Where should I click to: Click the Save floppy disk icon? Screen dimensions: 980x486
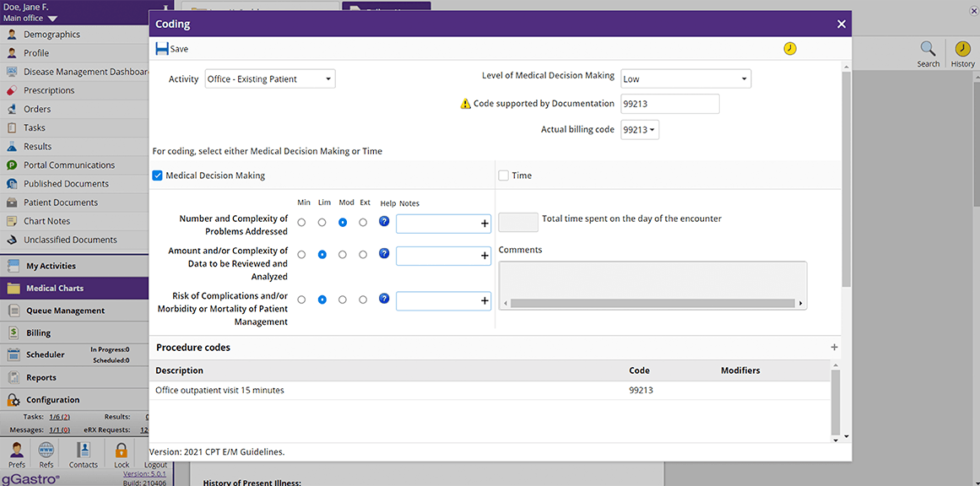161,49
